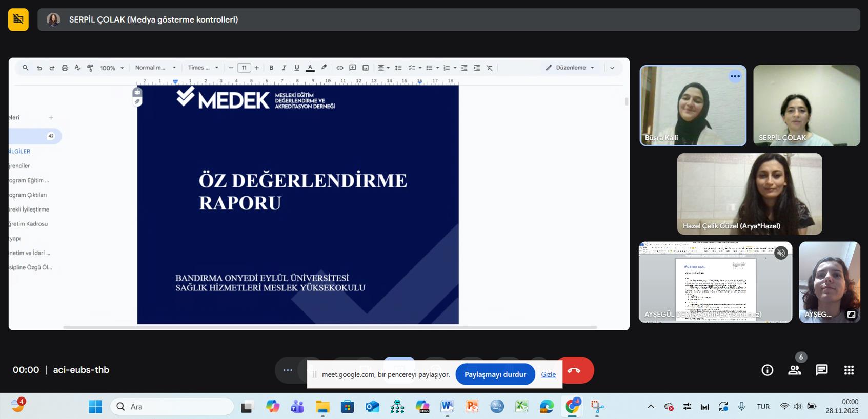Click the print icon in Docs toolbar
The image size is (868, 419).
click(x=65, y=68)
